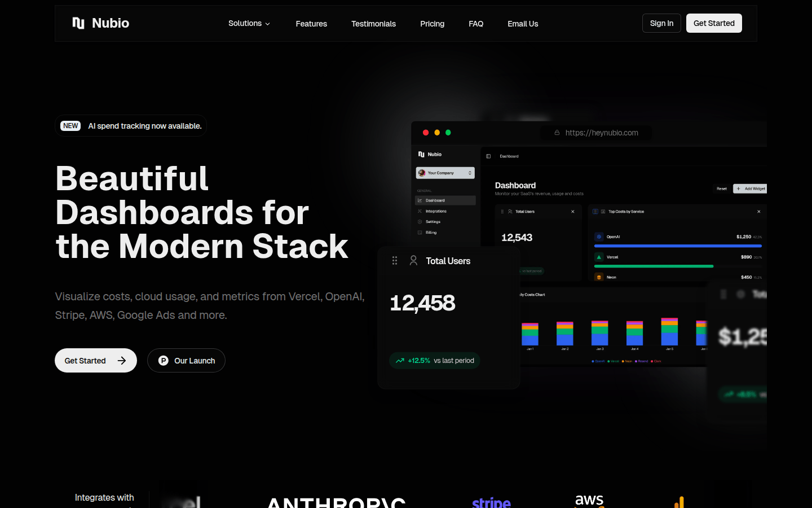Click the lock icon in the browser address bar
The width and height of the screenshot is (812, 508).
[557, 133]
